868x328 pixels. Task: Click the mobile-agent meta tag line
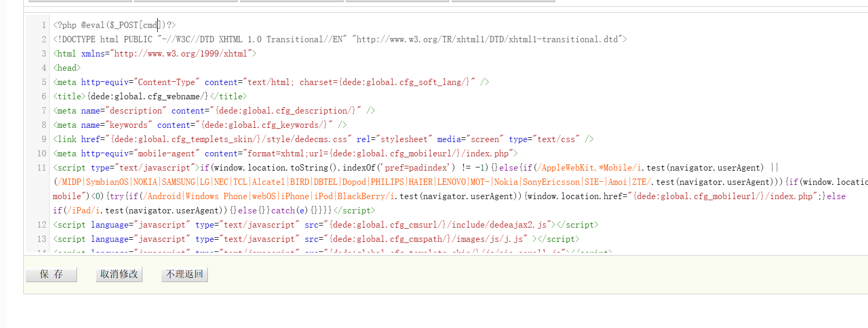pos(285,153)
